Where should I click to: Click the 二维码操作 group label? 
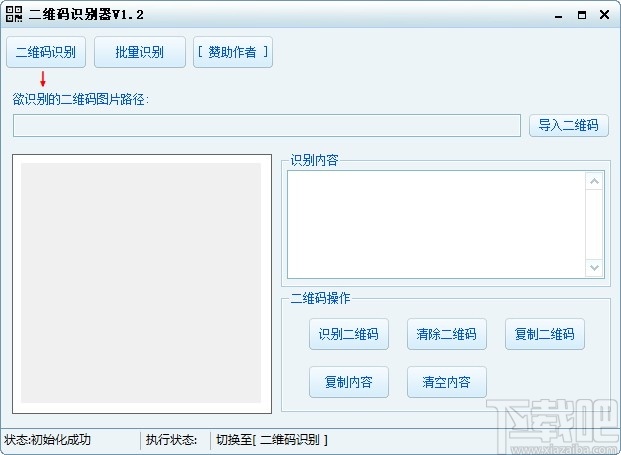(320, 298)
